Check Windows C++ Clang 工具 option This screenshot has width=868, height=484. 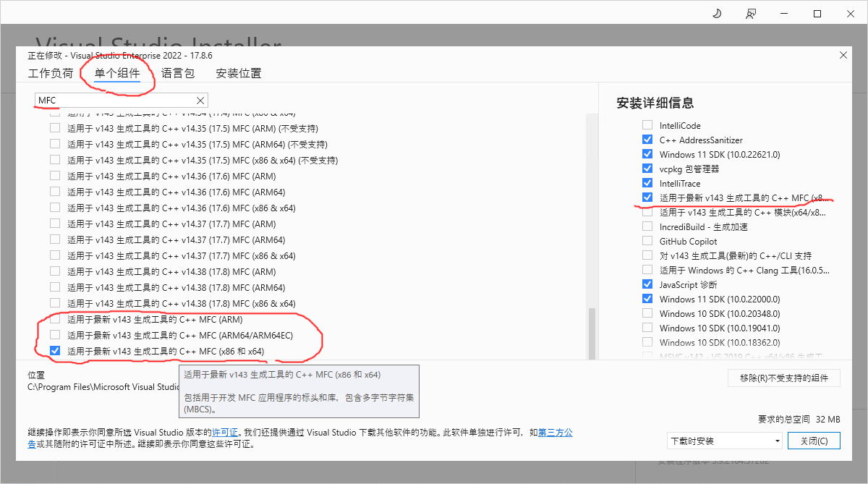click(647, 271)
